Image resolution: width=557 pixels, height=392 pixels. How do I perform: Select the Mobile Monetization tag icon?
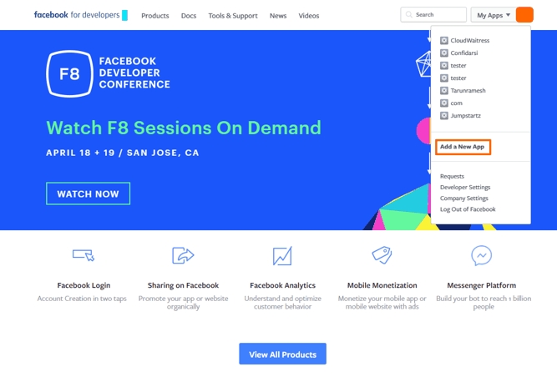click(x=382, y=255)
